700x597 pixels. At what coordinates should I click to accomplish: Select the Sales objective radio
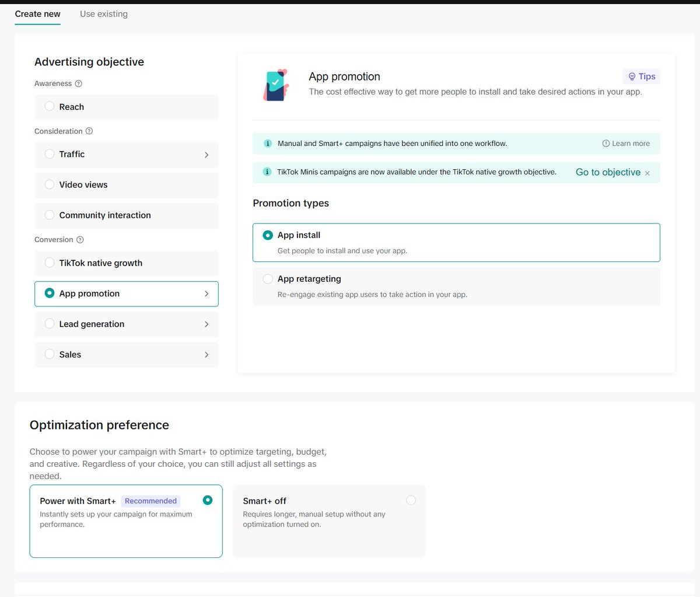click(50, 354)
